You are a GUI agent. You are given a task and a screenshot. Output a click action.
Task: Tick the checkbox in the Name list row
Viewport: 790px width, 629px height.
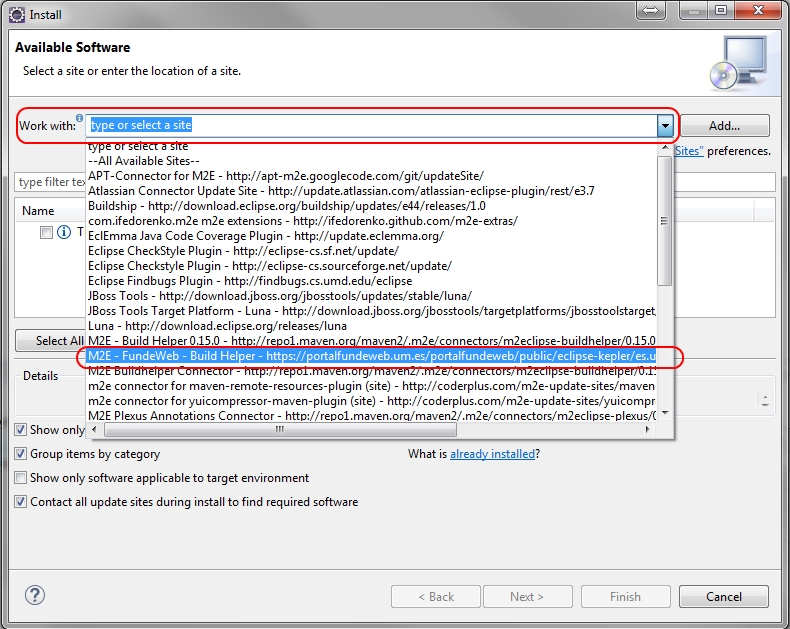[46, 232]
